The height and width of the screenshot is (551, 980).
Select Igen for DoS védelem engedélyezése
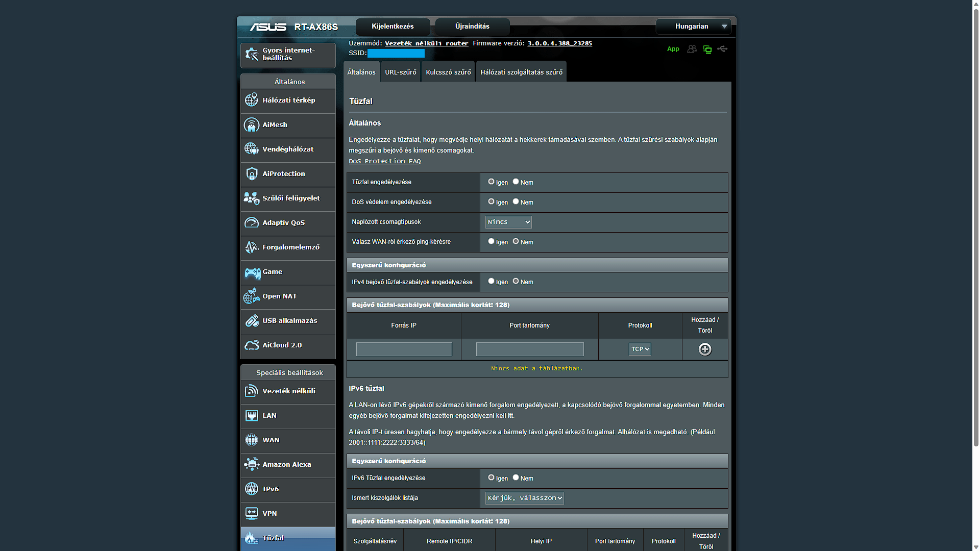pyautogui.click(x=491, y=202)
